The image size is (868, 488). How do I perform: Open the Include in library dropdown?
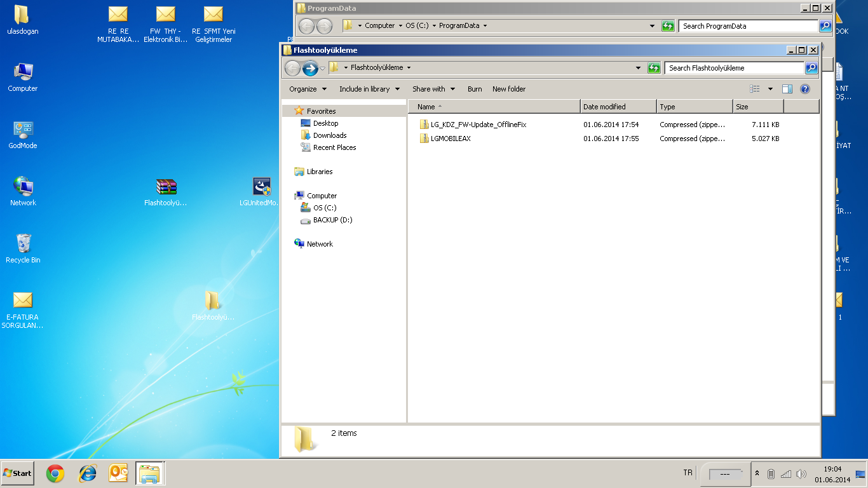pos(369,89)
